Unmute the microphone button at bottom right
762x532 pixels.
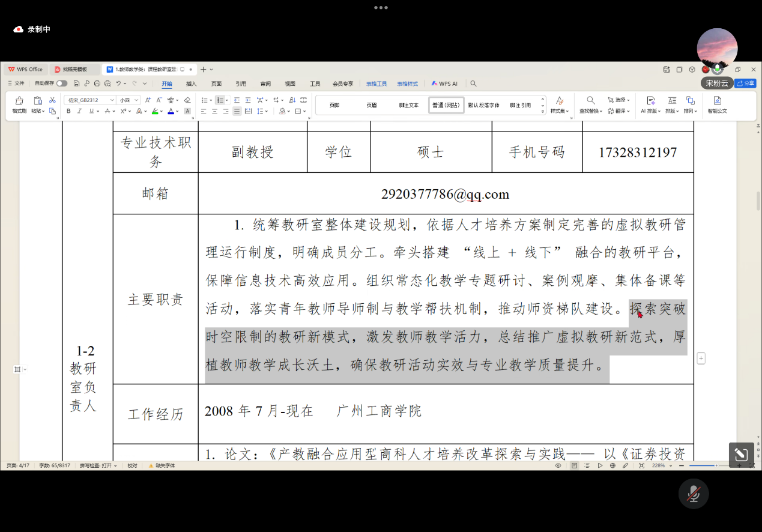pos(694,494)
